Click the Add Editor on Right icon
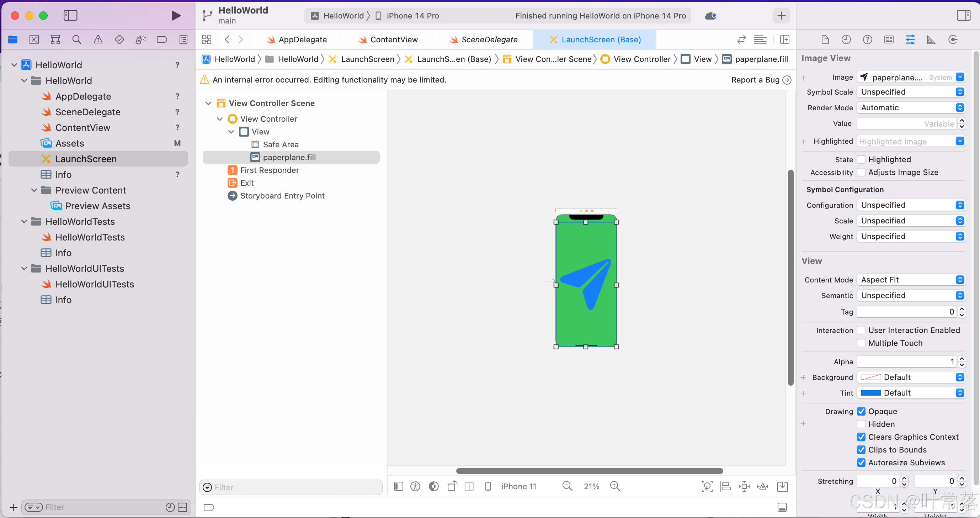The width and height of the screenshot is (980, 518). pyautogui.click(x=784, y=39)
